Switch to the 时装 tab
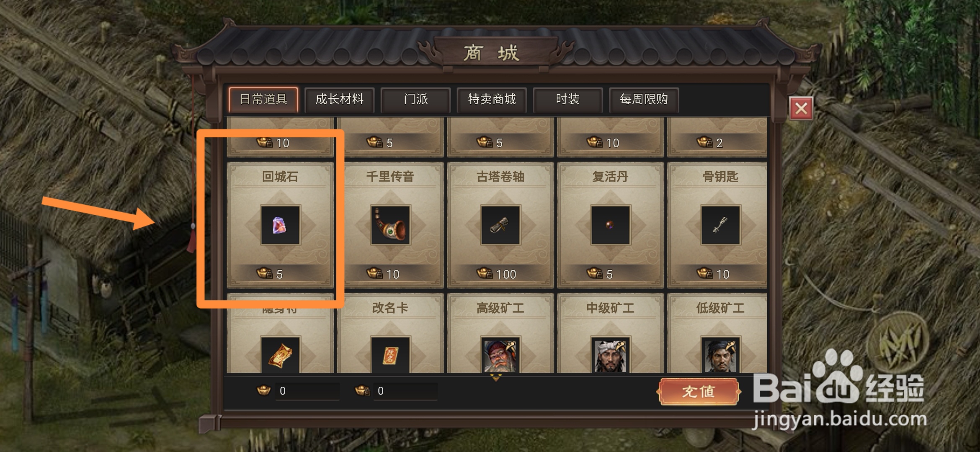The width and height of the screenshot is (980, 452). (x=567, y=100)
